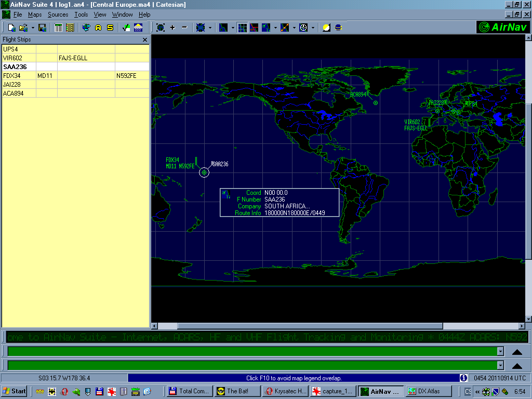The image size is (532, 399).
Task: Switch to DX Atlas taskbar button
Action: (x=429, y=391)
